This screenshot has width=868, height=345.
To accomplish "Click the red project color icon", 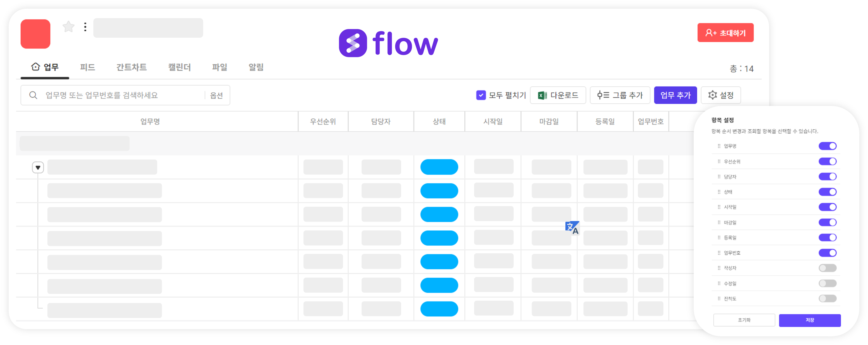I will pyautogui.click(x=35, y=34).
